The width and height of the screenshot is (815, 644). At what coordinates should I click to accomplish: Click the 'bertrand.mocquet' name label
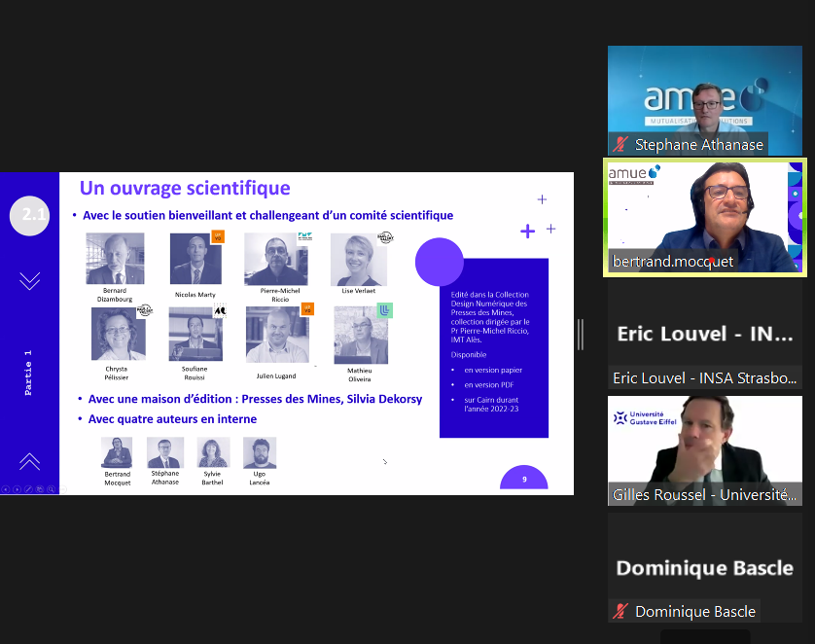point(673,262)
